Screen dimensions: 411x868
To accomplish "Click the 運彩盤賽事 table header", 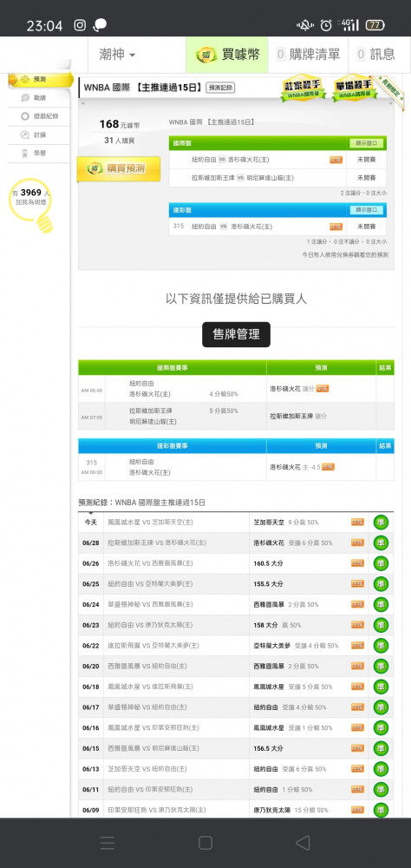I will [172, 445].
